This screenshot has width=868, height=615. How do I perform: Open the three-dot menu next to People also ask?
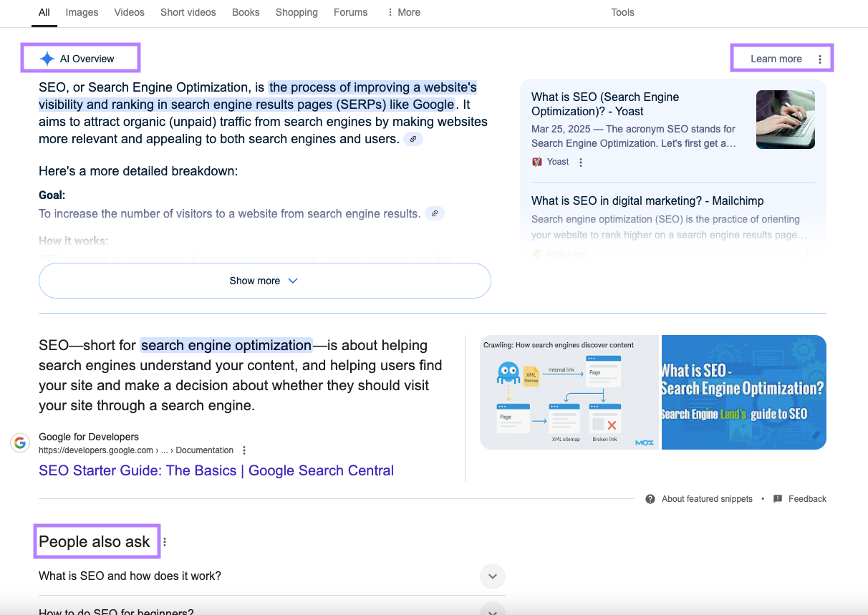165,542
